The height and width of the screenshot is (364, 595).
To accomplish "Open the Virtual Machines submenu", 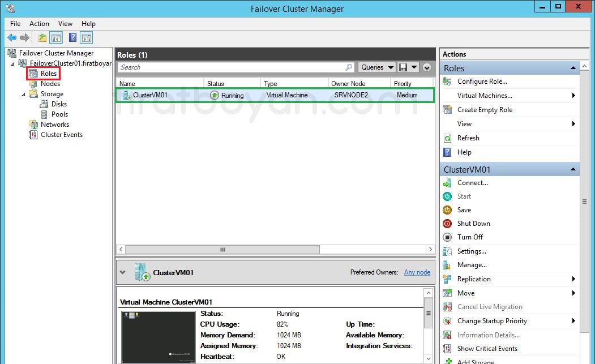I will click(509, 96).
